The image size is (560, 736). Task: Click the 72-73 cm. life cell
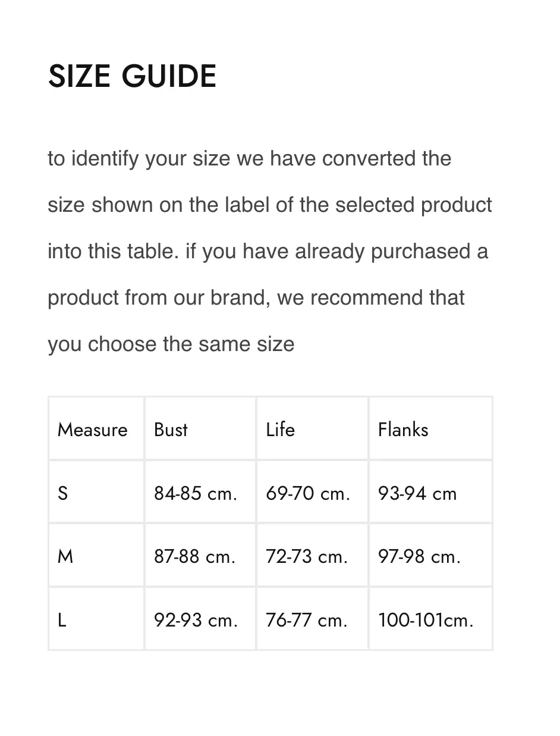pyautogui.click(x=312, y=556)
